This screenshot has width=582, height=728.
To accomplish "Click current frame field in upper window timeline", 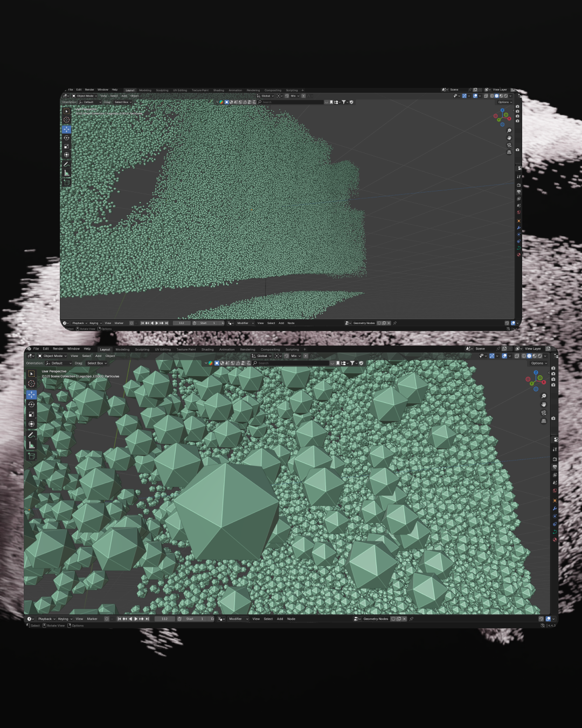I will pyautogui.click(x=181, y=323).
